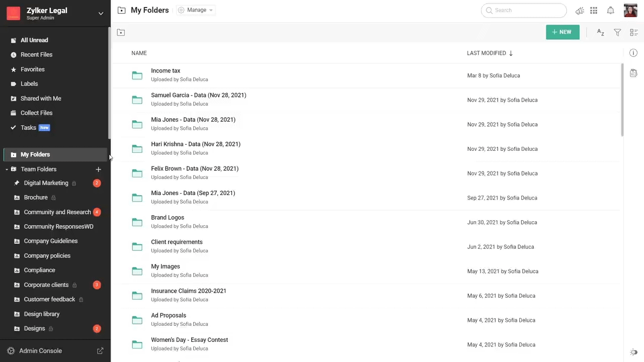The width and height of the screenshot is (644, 362).
Task: Show the info details panel icon
Action: click(633, 53)
